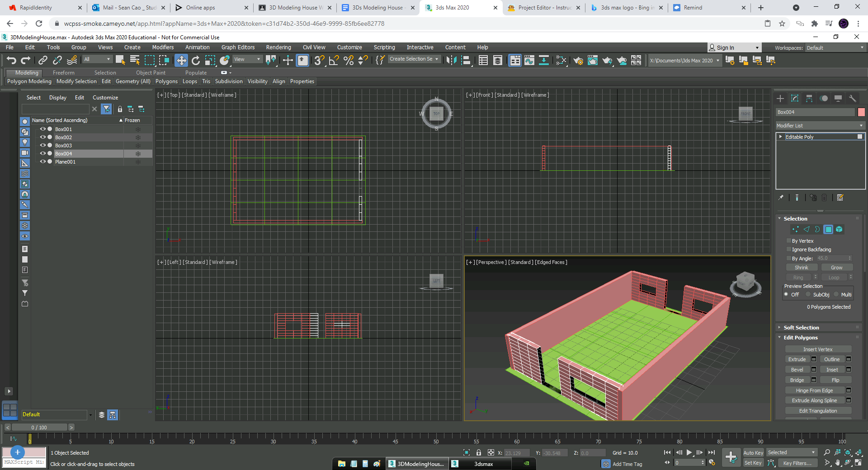This screenshot has height=470, width=868.
Task: Click the Select by Name toolbar icon
Action: pos(134,60)
